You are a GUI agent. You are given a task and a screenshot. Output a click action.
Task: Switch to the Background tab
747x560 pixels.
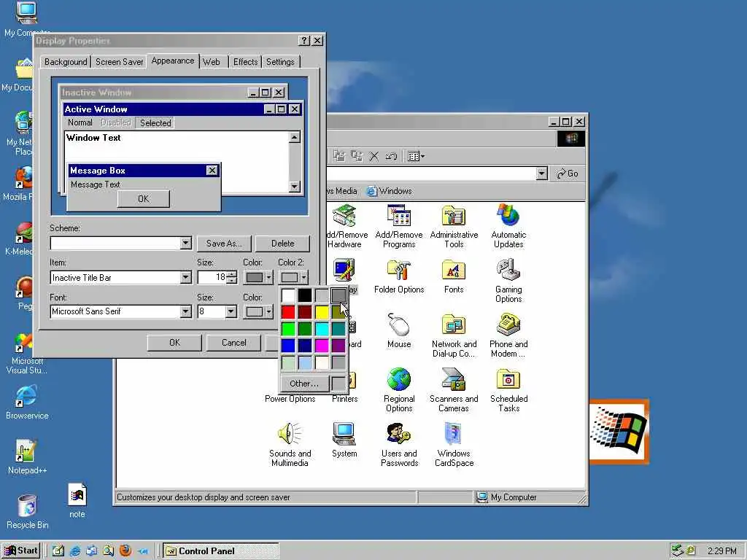pos(66,62)
